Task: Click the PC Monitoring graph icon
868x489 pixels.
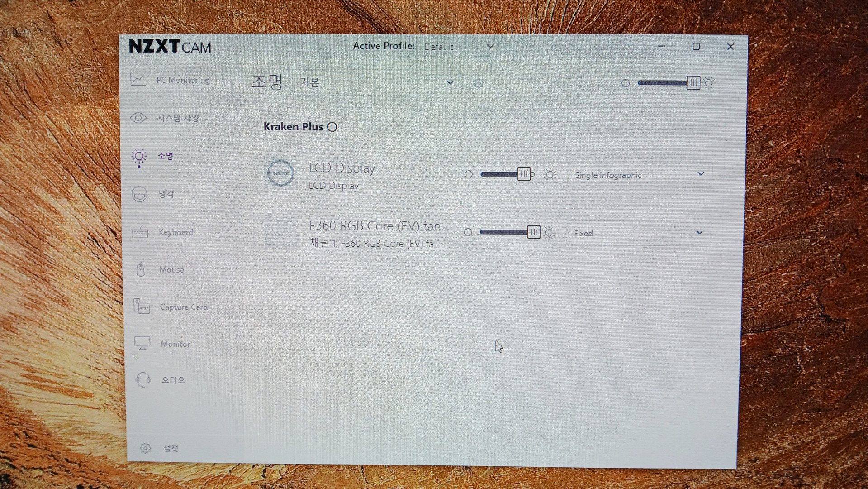Action: click(138, 80)
